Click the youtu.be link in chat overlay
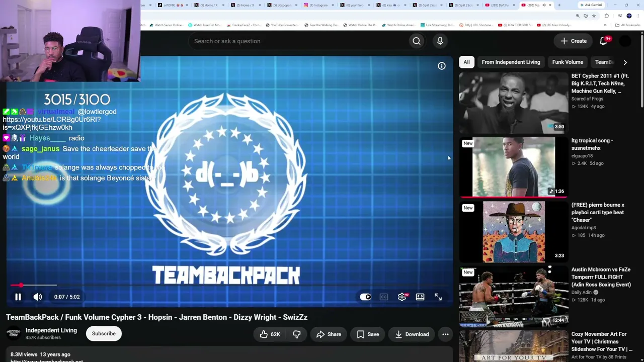The image size is (644, 362). pos(52,124)
